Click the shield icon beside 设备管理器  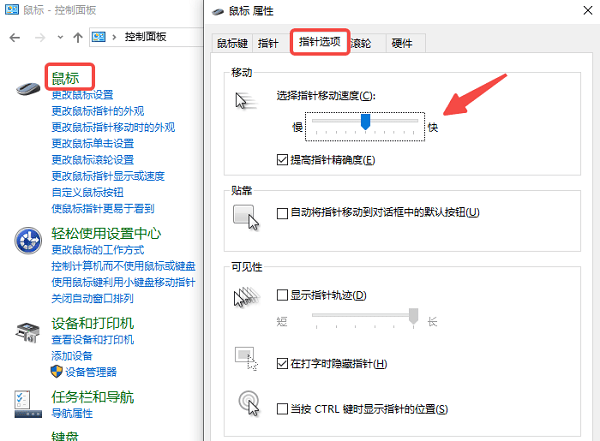[57, 371]
